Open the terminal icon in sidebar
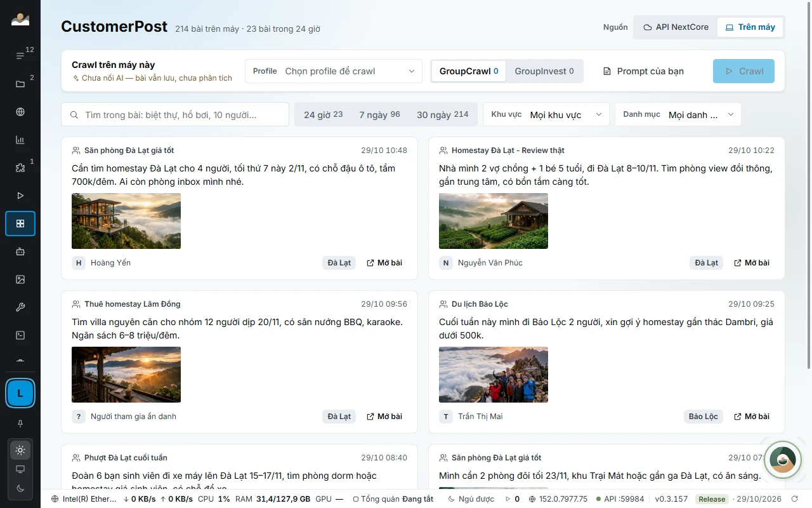Image resolution: width=812 pixels, height=508 pixels. 20,335
